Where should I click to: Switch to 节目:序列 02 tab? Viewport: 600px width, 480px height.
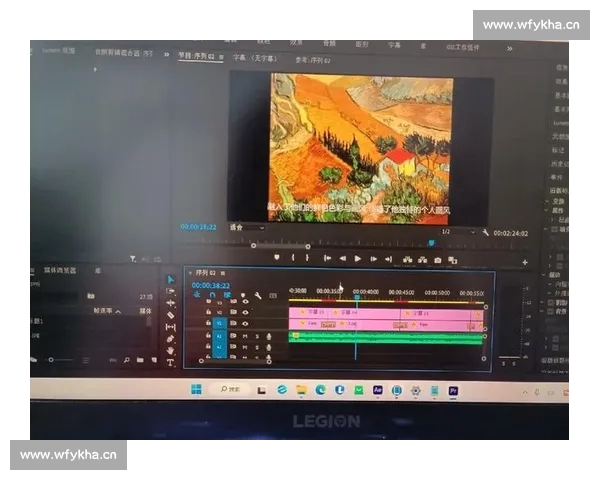click(196, 56)
